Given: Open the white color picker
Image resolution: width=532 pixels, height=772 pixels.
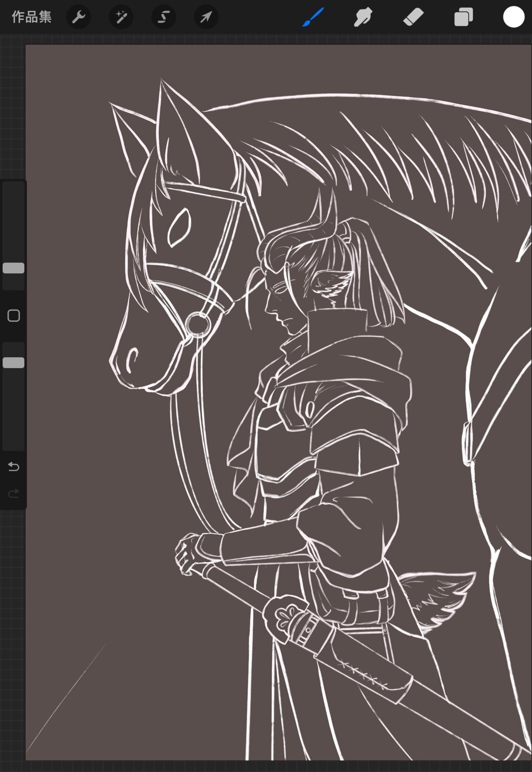Looking at the screenshot, I should coord(513,17).
